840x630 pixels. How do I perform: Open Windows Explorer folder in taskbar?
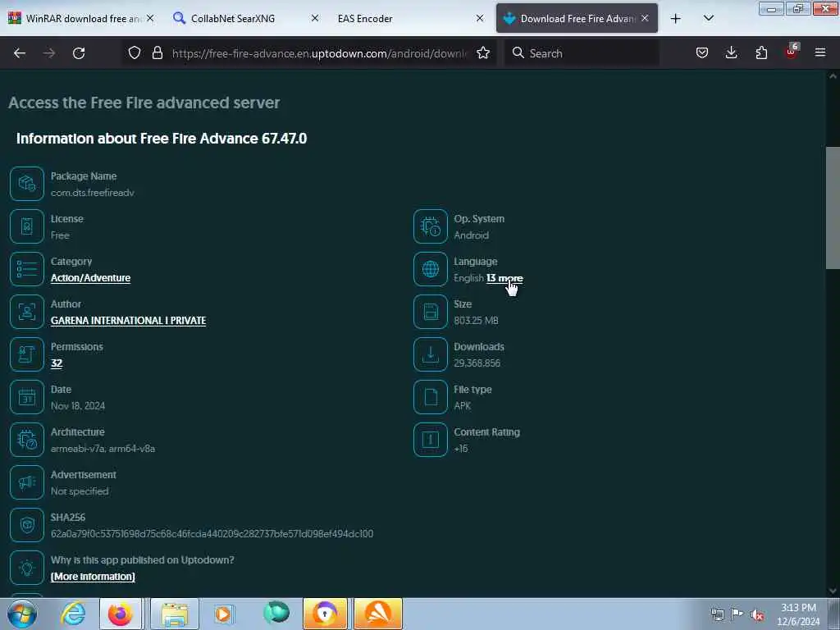pos(175,614)
